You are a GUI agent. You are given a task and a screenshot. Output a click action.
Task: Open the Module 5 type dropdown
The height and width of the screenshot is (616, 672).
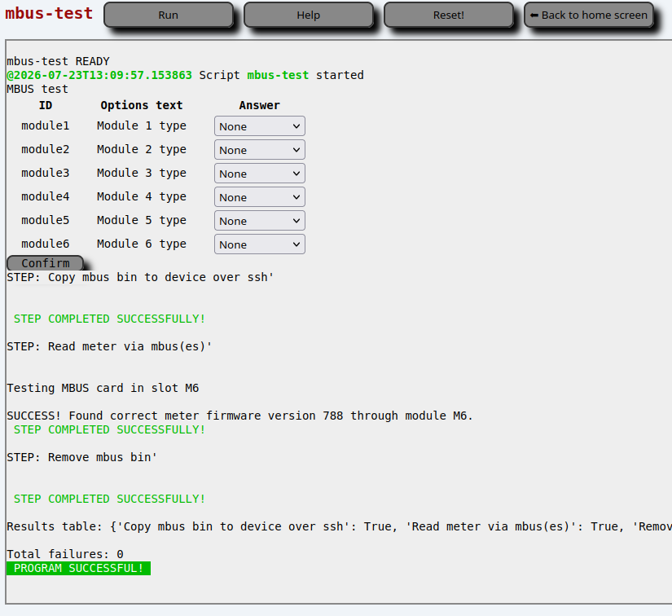tap(260, 221)
